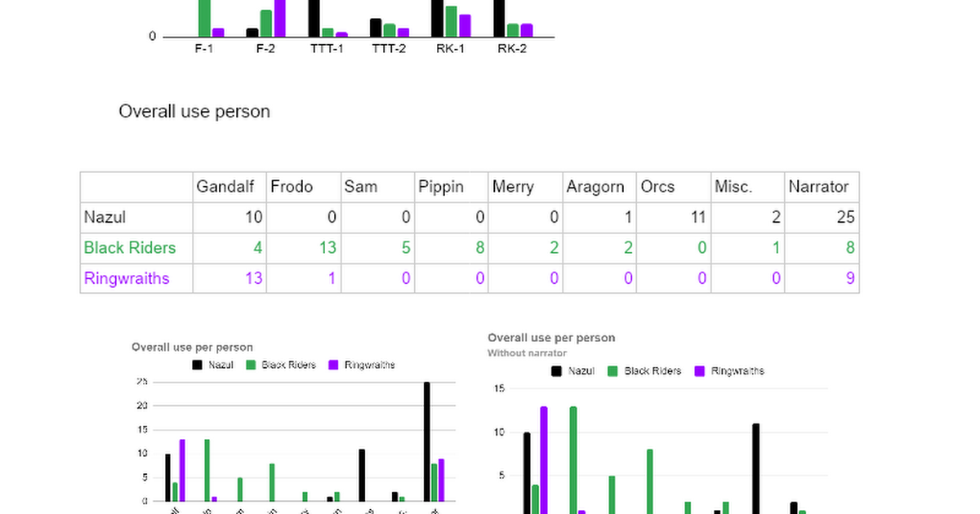Viewport: 980px width, 514px height.
Task: Click the '20' y-axis label in left chart
Action: (x=142, y=405)
